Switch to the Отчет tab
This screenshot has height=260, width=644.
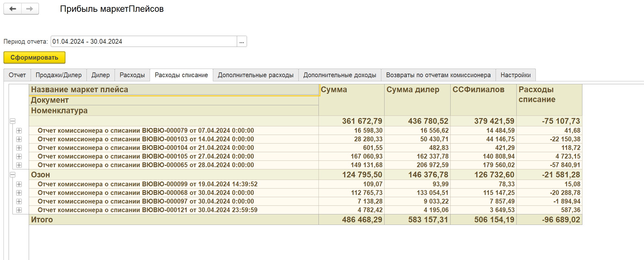tap(17, 75)
